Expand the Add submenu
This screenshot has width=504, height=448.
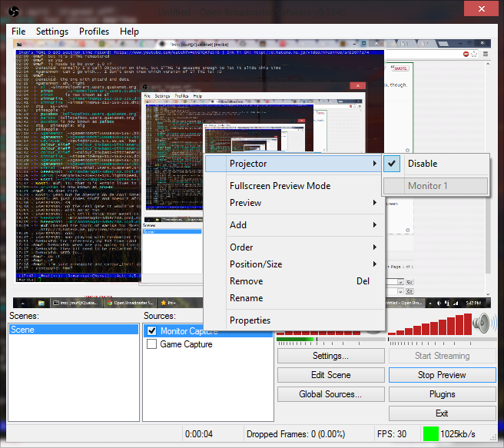point(294,225)
